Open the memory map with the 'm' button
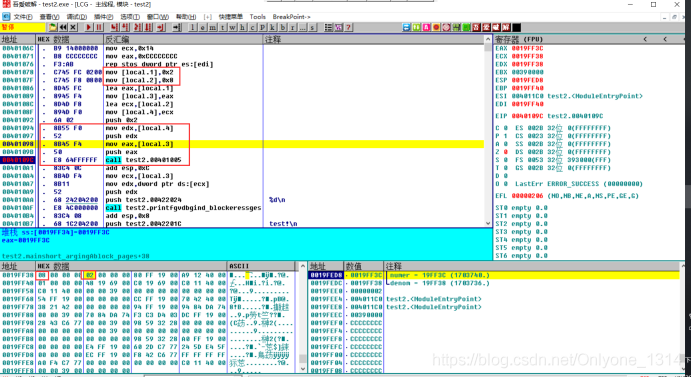 pos(212,27)
